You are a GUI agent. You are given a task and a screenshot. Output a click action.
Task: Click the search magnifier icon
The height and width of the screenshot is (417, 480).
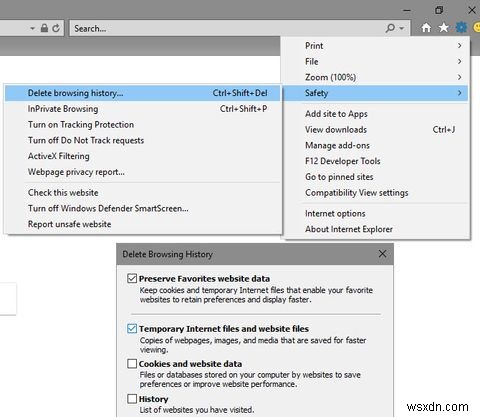pyautogui.click(x=390, y=28)
